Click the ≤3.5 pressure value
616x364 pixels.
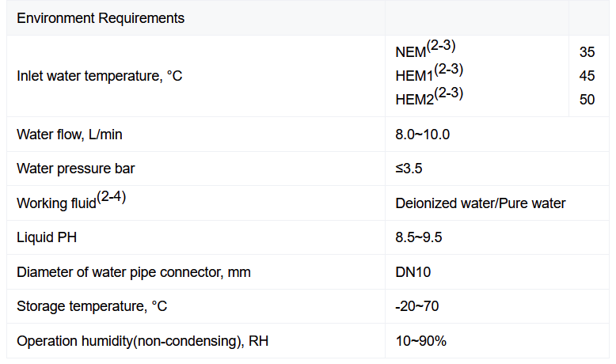[409, 169]
